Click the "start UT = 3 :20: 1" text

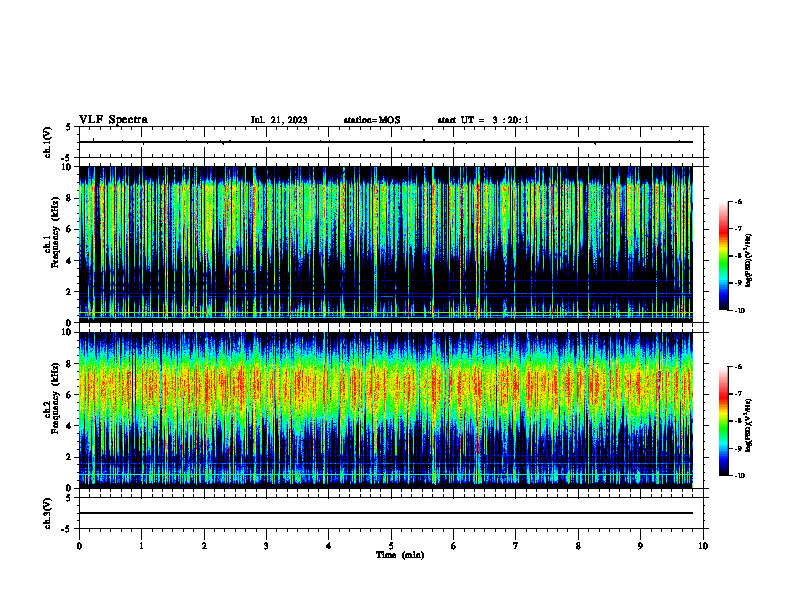483,120
